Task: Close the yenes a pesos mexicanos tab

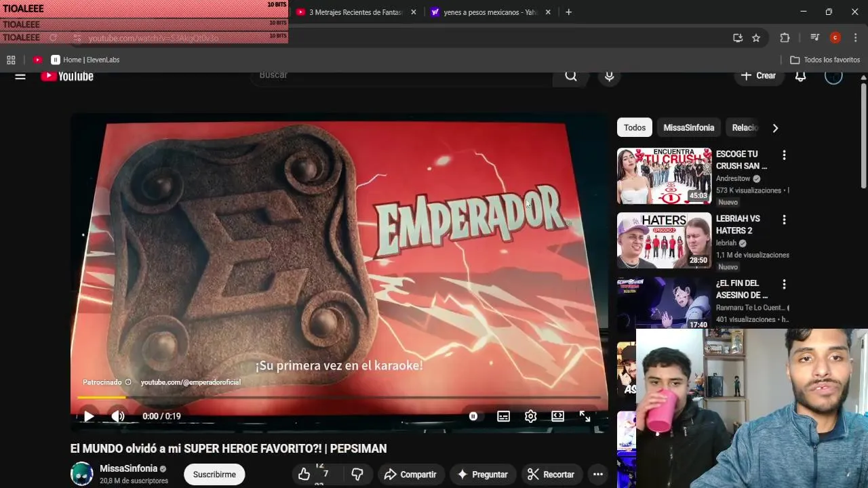Action: pos(548,12)
